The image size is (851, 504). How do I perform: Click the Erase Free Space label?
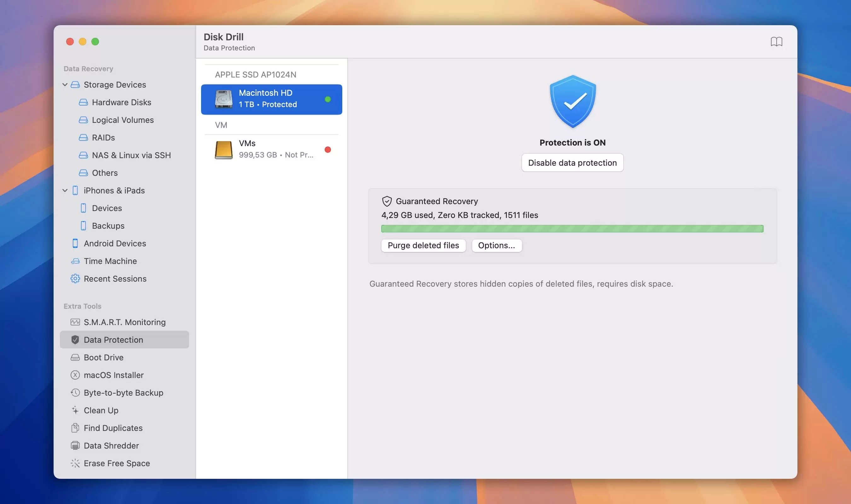(x=117, y=464)
